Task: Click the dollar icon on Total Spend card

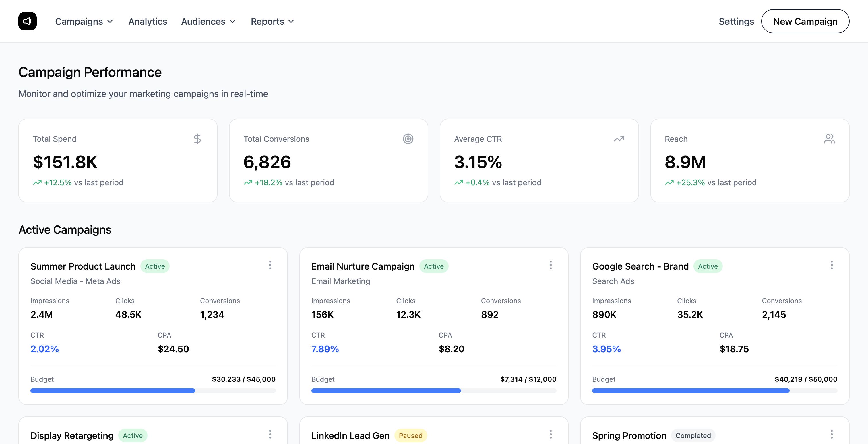Action: coord(197,138)
